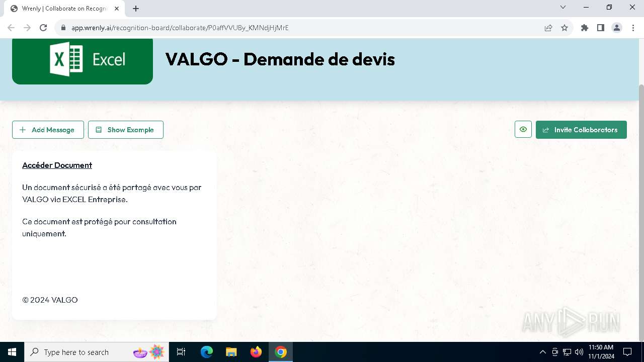This screenshot has width=644, height=362.
Task: Click the taskbar clock showing 11:50 AM
Action: [601, 352]
